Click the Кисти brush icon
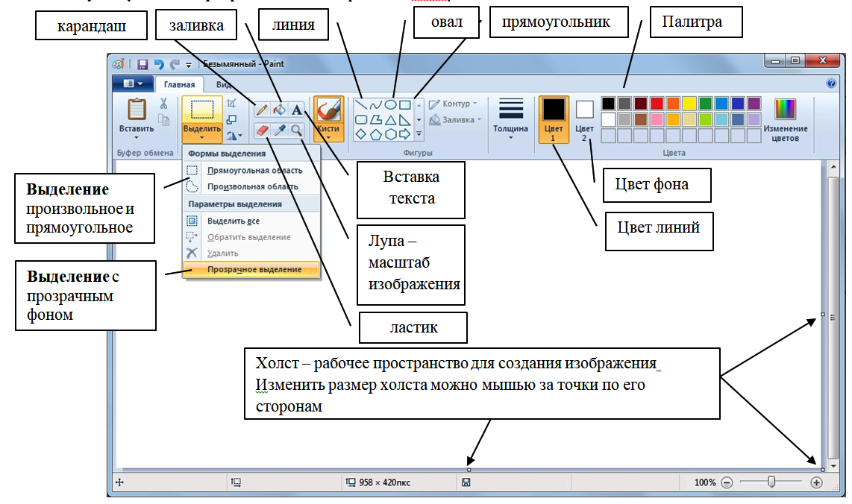Screen dimensions: 852x504 coord(329,110)
